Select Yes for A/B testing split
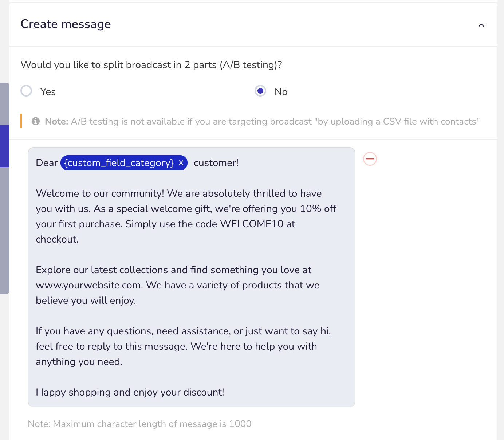 26,91
